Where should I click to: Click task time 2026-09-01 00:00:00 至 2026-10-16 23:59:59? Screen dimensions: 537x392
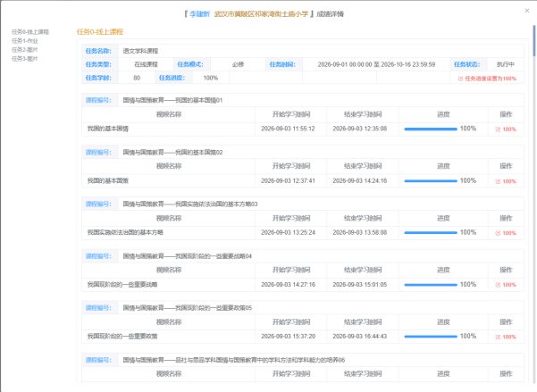[x=376, y=64]
